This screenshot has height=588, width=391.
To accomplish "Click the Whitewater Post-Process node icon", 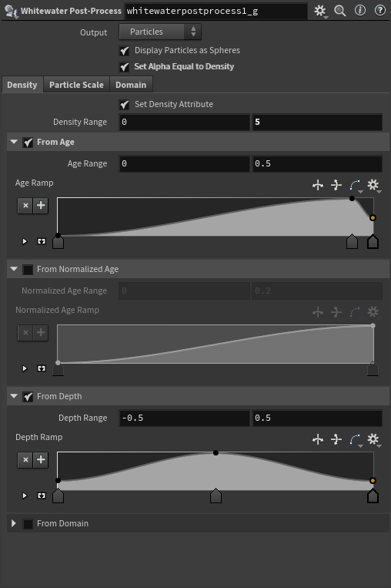I will tap(11, 12).
